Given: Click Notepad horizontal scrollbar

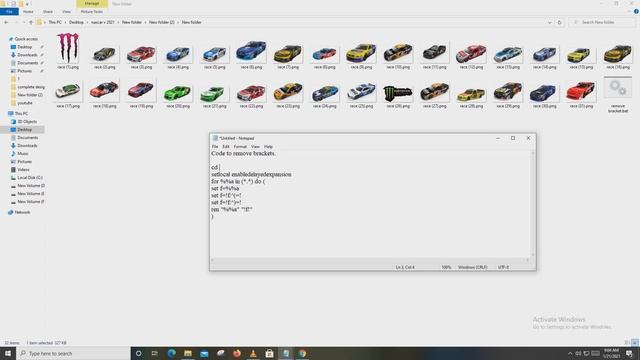Looking at the screenshot, I should [x=370, y=260].
